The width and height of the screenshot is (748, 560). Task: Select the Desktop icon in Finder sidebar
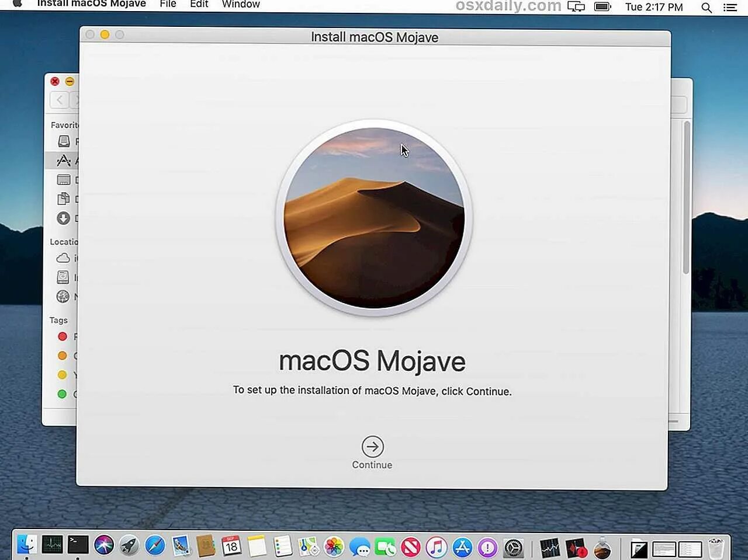[64, 179]
